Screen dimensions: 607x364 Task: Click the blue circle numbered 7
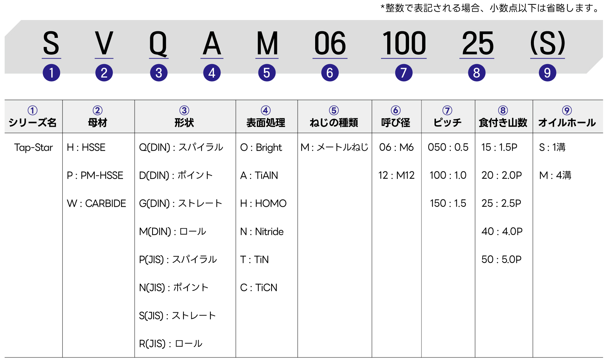[404, 73]
